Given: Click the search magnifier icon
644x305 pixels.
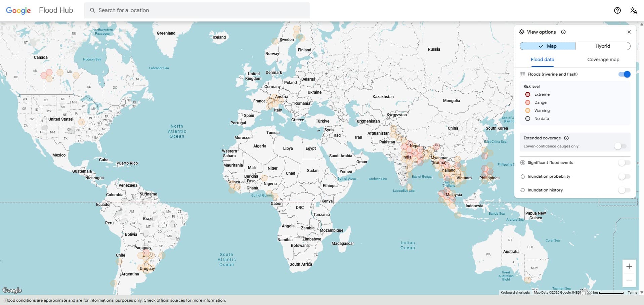Looking at the screenshot, I should pos(92,10).
